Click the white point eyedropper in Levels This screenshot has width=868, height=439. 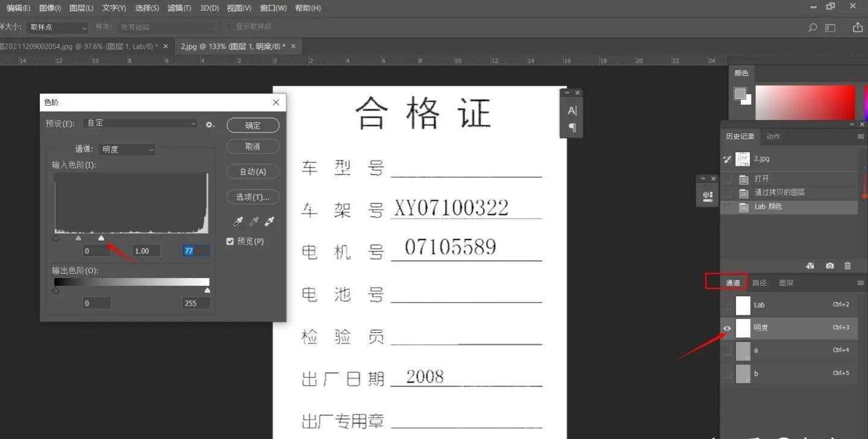click(270, 221)
